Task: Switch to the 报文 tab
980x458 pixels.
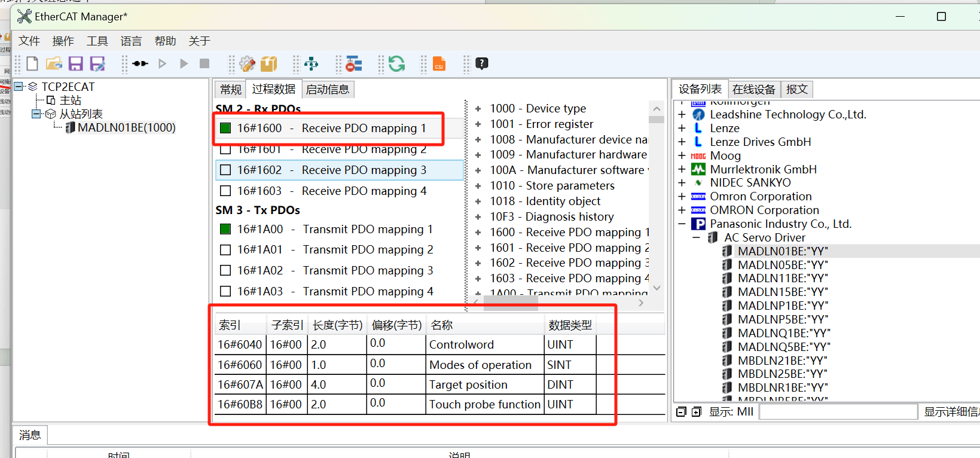Action: [x=796, y=89]
